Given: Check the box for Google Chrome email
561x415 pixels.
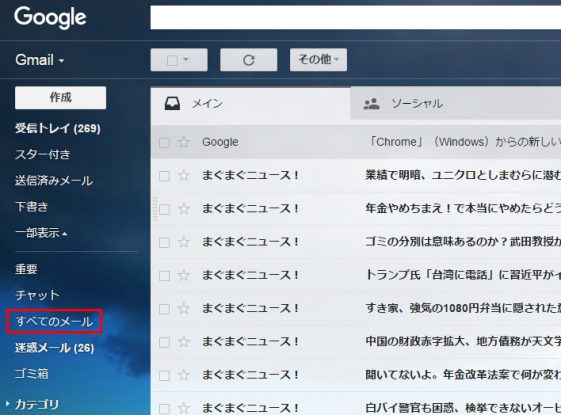Looking at the screenshot, I should pos(164,143).
